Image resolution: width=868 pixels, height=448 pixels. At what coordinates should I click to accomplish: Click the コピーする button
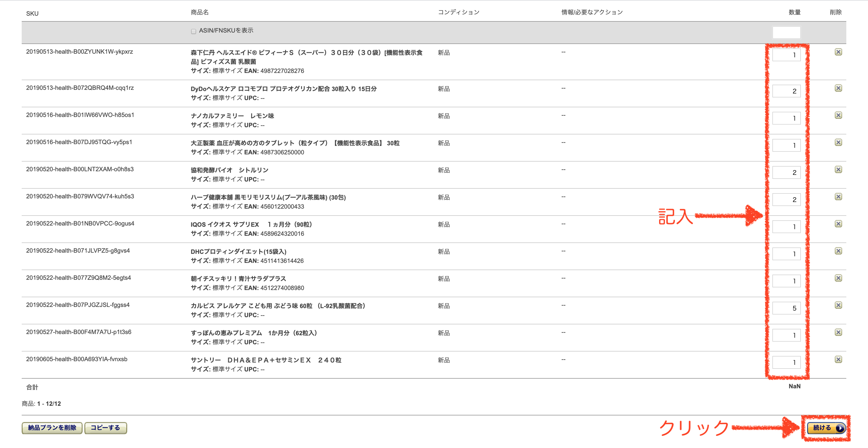(x=105, y=428)
